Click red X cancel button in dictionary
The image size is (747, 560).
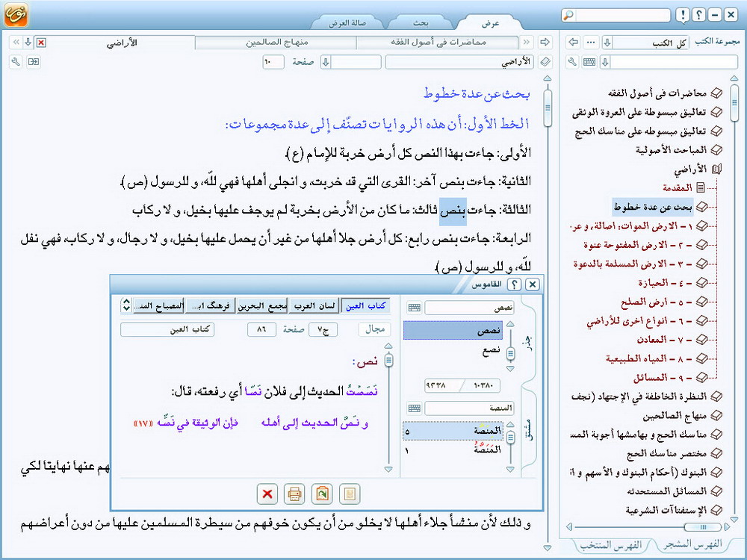267,494
